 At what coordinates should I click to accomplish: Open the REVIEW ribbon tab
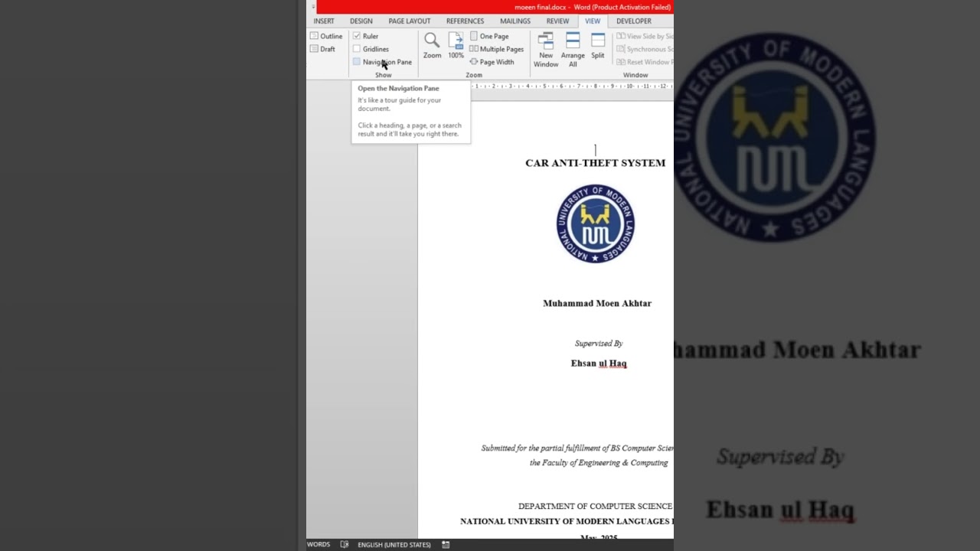pos(557,21)
